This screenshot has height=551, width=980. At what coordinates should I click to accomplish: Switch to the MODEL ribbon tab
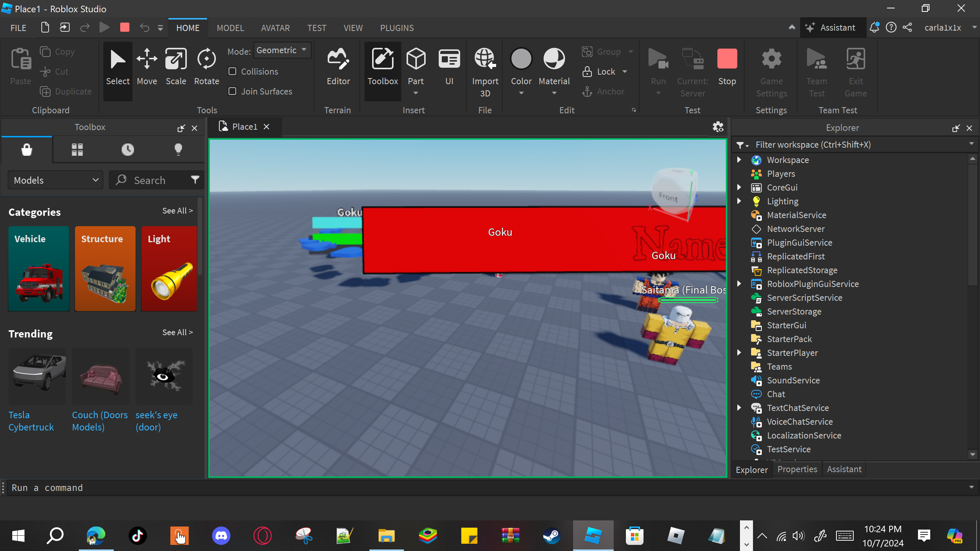pos(230,28)
